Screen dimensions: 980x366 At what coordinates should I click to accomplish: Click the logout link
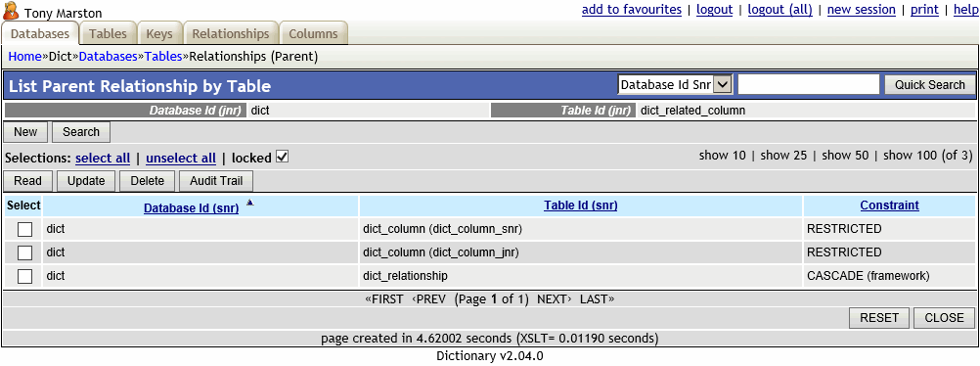pyautogui.click(x=714, y=10)
